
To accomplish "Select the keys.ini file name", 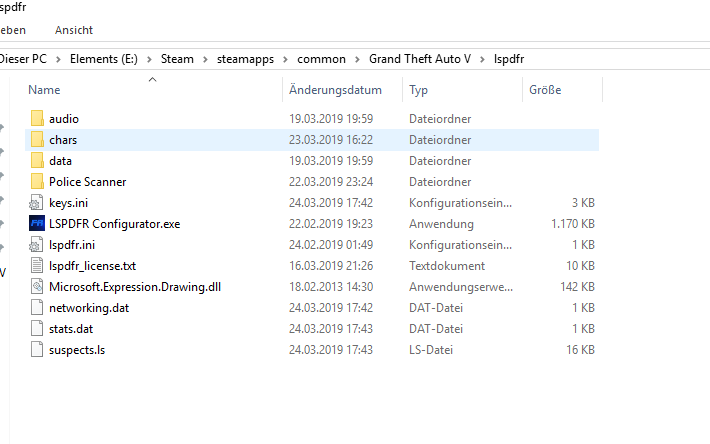I will pyautogui.click(x=68, y=203).
